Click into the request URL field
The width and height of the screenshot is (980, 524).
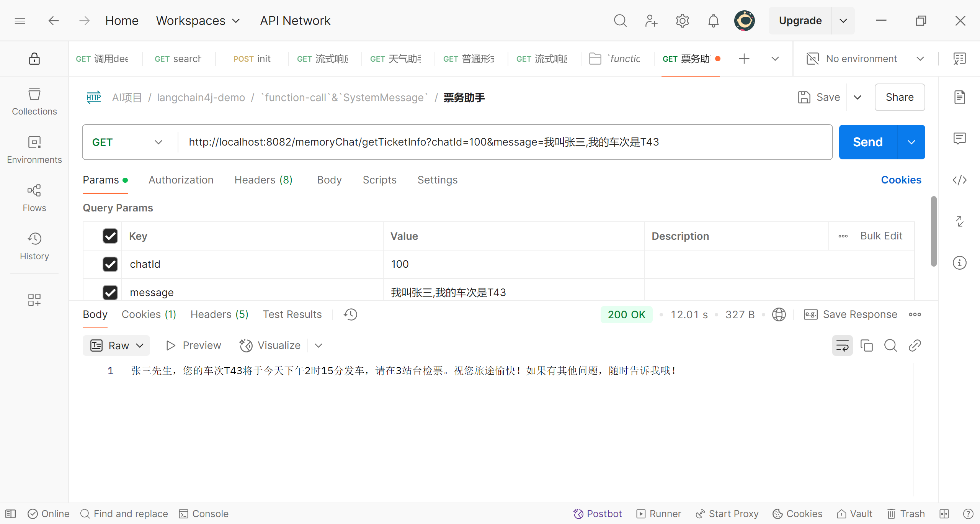click(498, 142)
